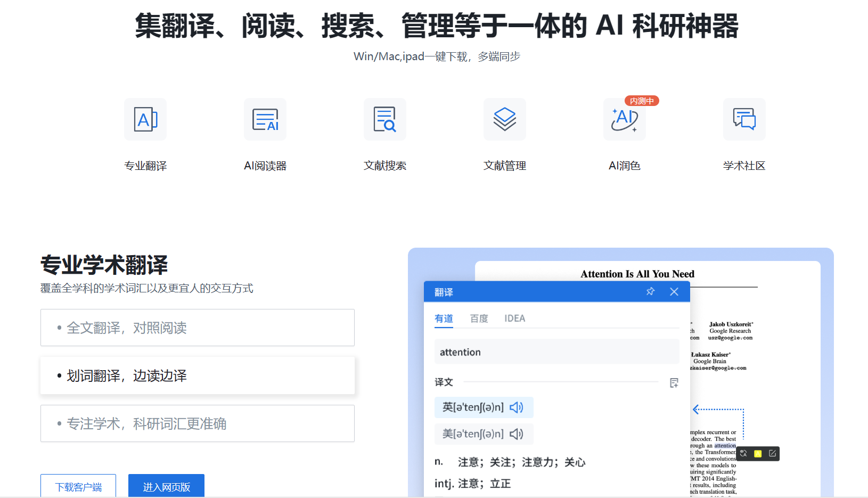Click the 文献搜索 magnifier icon

coord(384,119)
